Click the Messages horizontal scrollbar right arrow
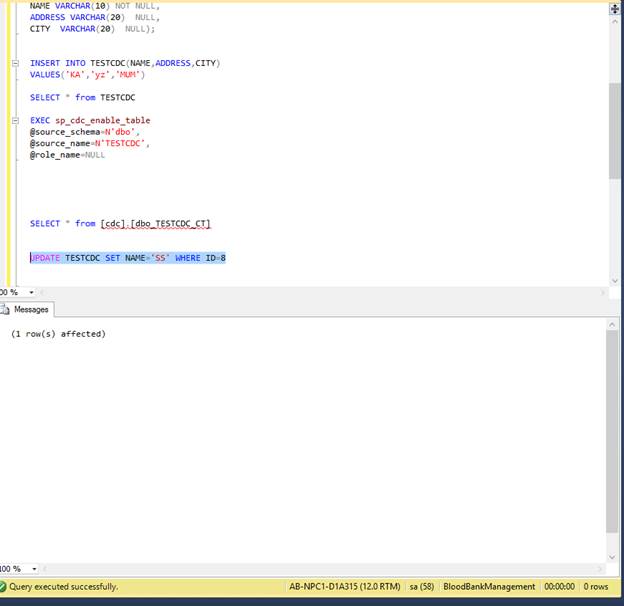 coord(600,569)
